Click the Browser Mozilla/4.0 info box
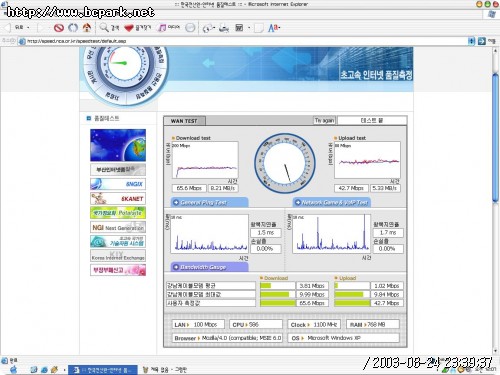 pos(227,338)
